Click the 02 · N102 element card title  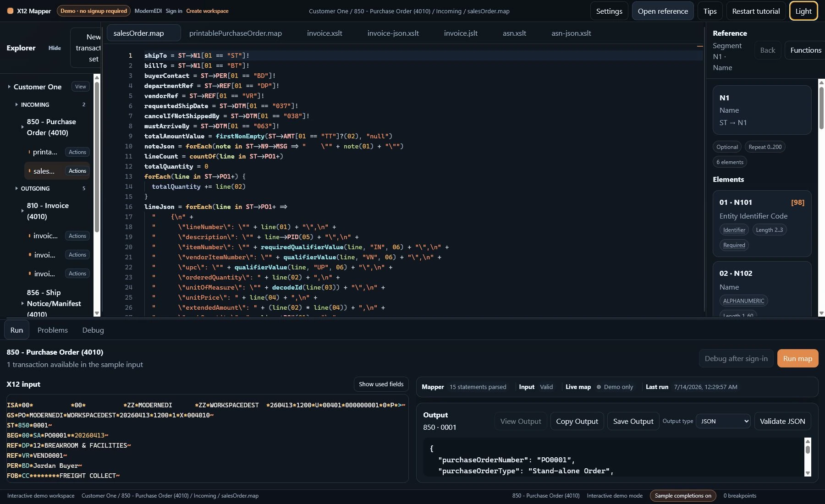click(735, 273)
